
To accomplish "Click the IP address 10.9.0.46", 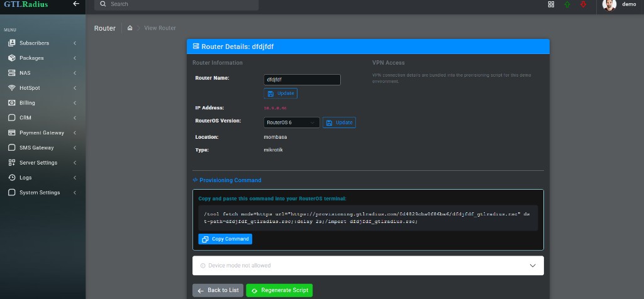I will click(x=275, y=108).
